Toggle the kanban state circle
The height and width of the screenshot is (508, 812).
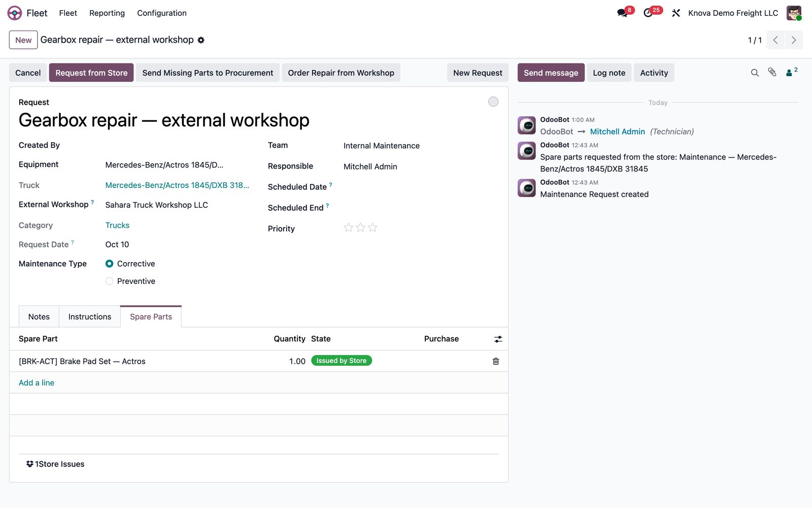[493, 102]
